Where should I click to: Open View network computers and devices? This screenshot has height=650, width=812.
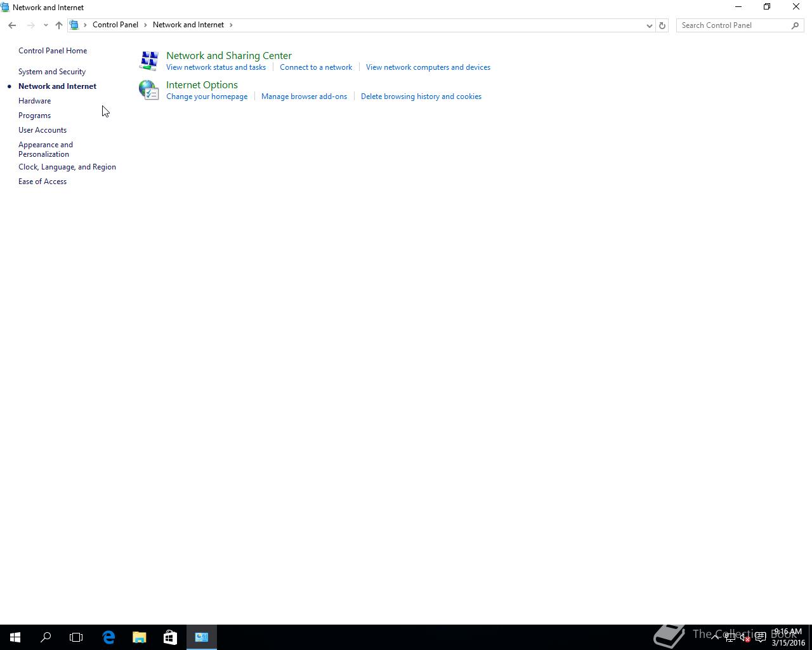(428, 67)
